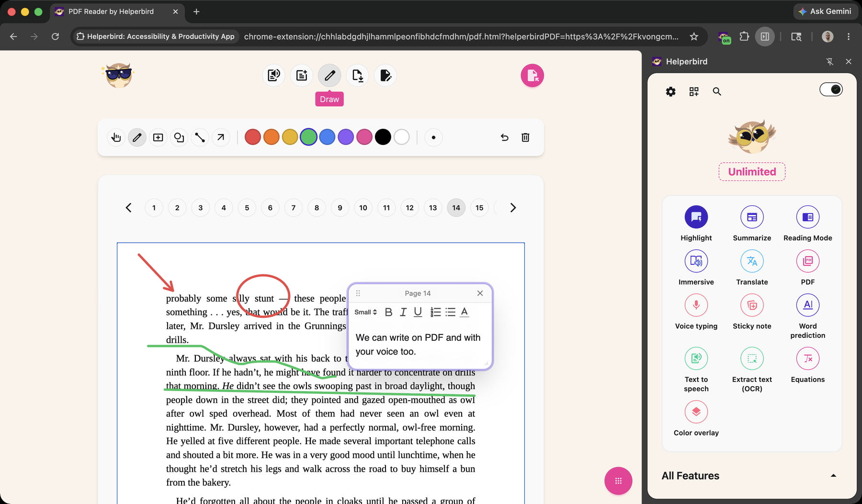This screenshot has width=862, height=504.
Task: Toggle the Helperbird on/off switch
Action: point(831,90)
